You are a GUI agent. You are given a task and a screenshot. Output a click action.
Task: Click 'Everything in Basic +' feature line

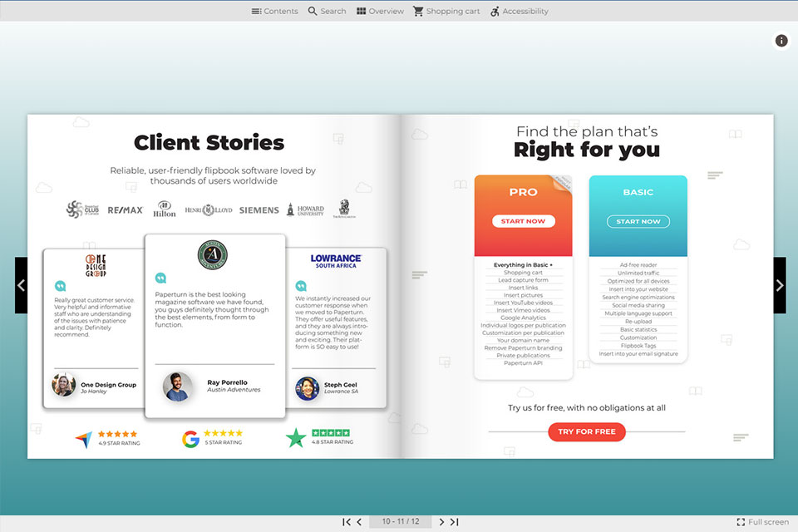coord(523,264)
